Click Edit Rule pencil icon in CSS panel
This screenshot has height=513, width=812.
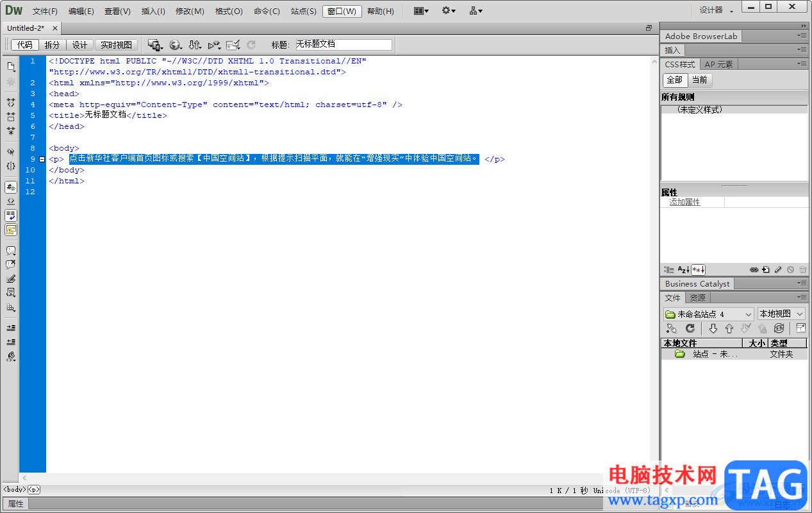point(778,270)
